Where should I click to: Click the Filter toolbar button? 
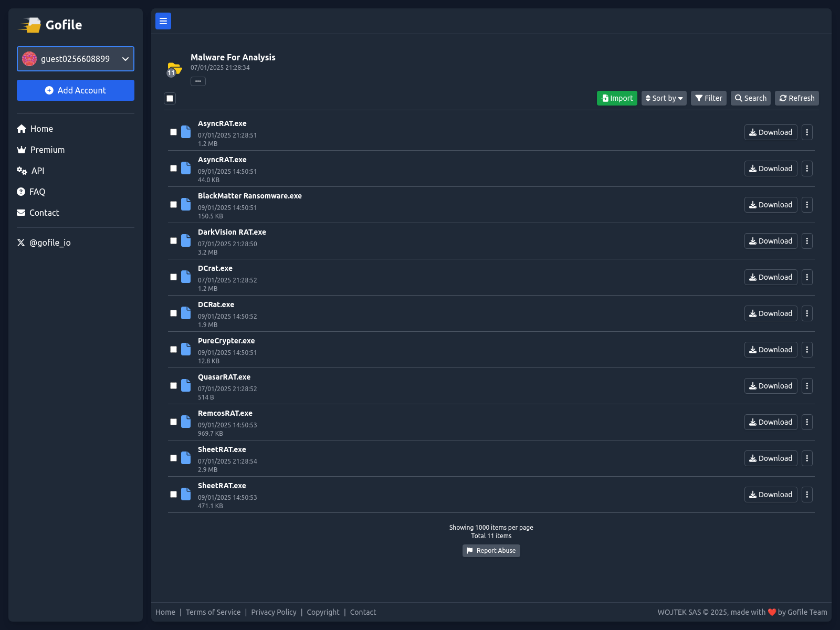[709, 98]
